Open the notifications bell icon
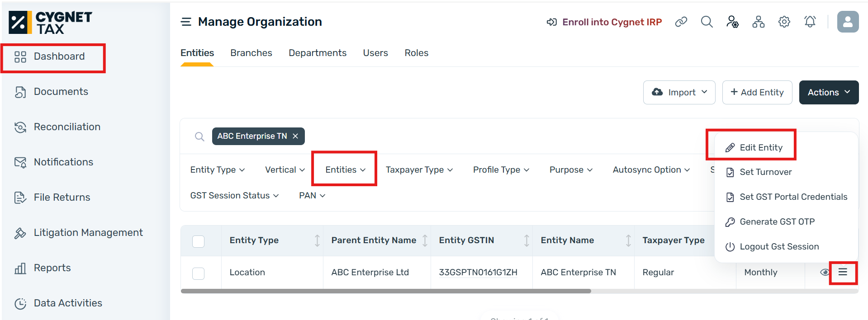The width and height of the screenshot is (868, 320). (x=810, y=22)
